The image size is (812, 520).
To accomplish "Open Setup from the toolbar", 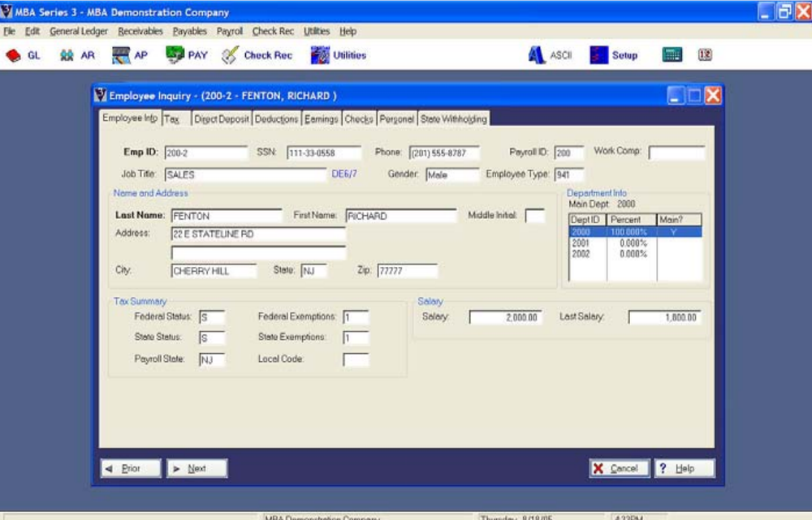I will pyautogui.click(x=614, y=55).
